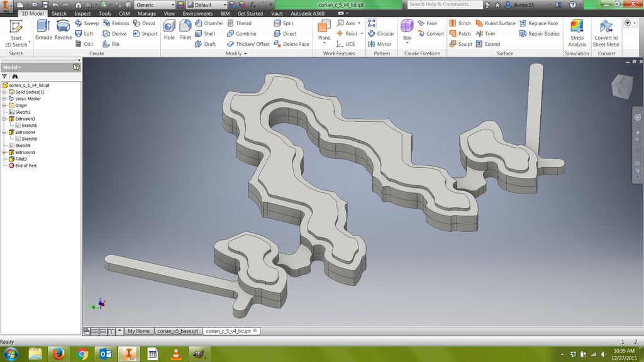Select the Sweep tool
This screenshot has height=362, width=644.
pos(87,23)
